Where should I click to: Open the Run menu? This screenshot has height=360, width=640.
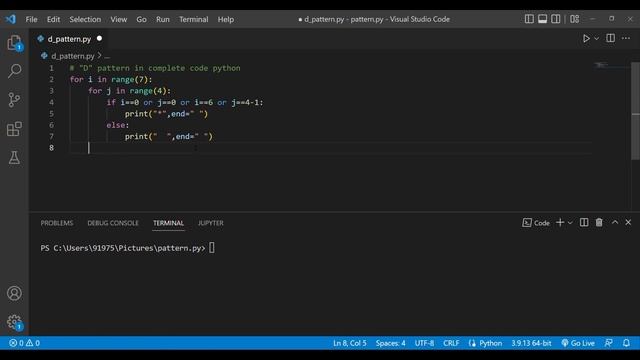coord(162,19)
